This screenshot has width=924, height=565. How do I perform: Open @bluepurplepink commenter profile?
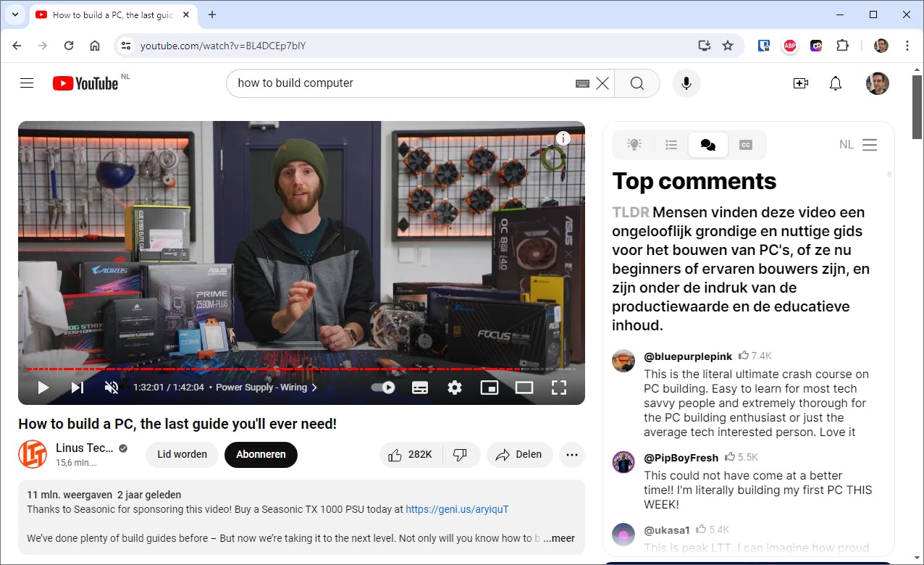click(x=688, y=356)
